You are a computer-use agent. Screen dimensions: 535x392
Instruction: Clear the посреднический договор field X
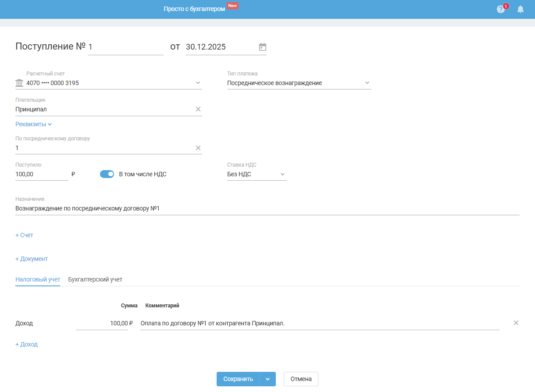198,148
